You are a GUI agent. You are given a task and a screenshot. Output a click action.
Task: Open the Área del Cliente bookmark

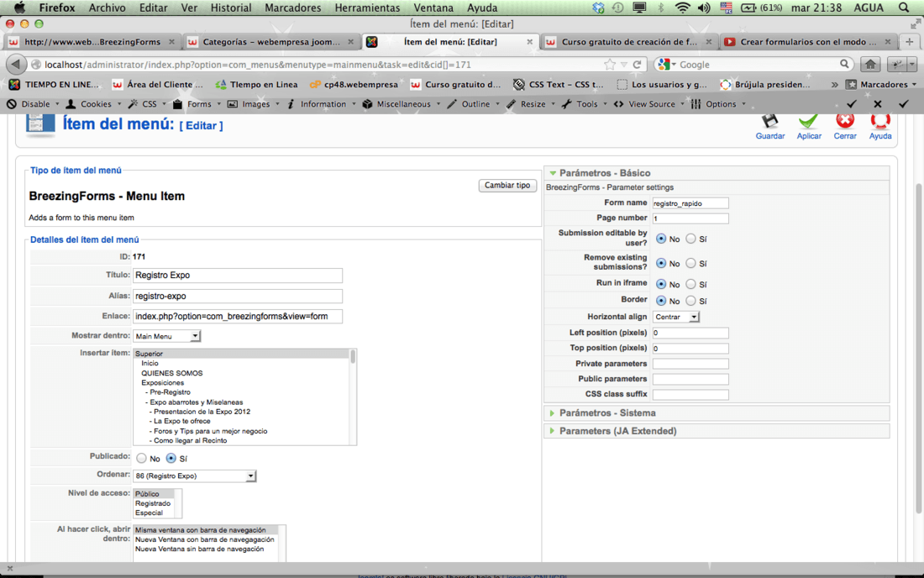[157, 84]
